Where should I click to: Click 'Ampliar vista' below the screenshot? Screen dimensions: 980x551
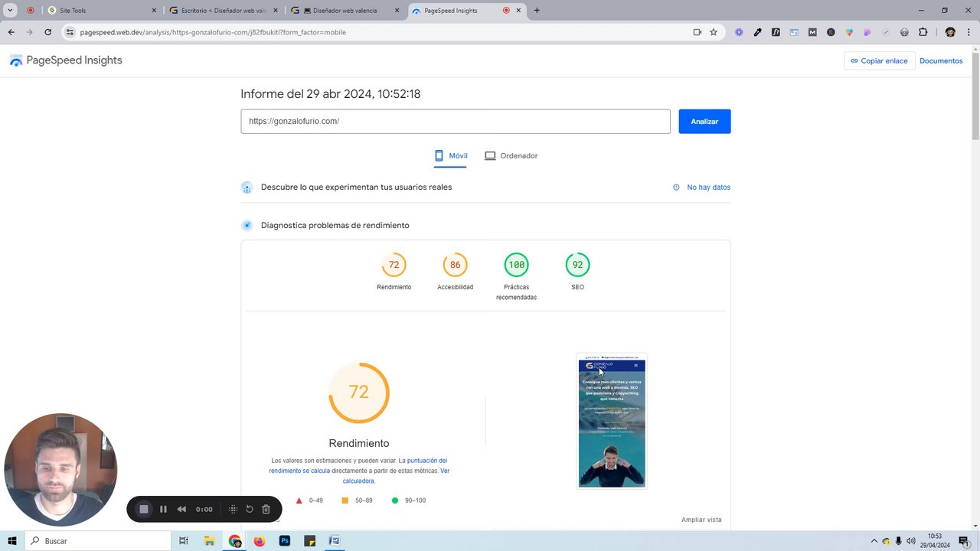tap(701, 520)
